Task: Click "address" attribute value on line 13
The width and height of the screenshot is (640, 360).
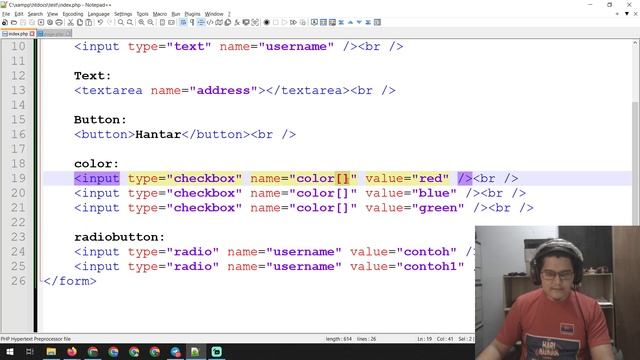Action: click(224, 90)
